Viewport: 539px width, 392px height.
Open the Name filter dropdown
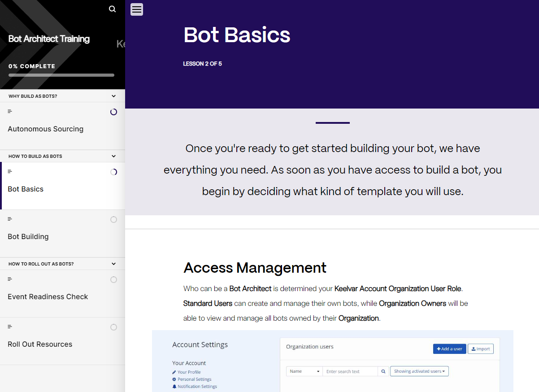(304, 371)
